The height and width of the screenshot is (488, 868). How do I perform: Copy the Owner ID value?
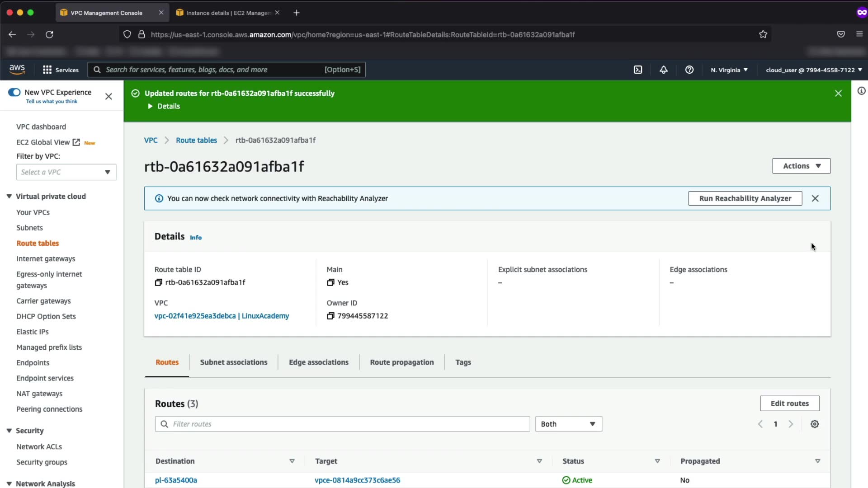(330, 316)
